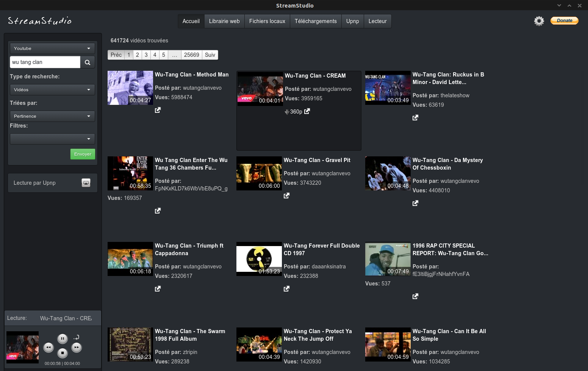Click the 360p download arrow for CREAM
Screen dimensions: 588x371
287,112
